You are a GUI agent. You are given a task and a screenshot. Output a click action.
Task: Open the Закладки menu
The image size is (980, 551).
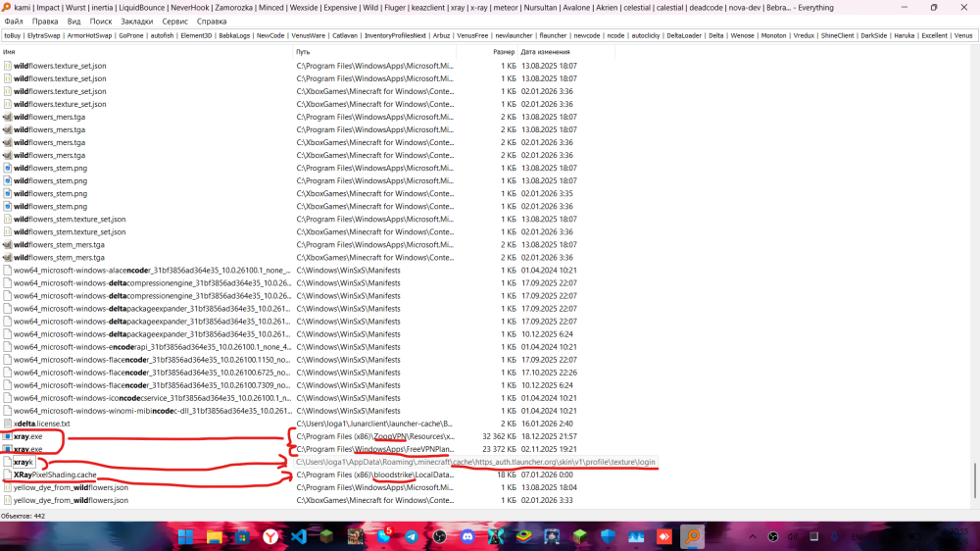click(137, 22)
